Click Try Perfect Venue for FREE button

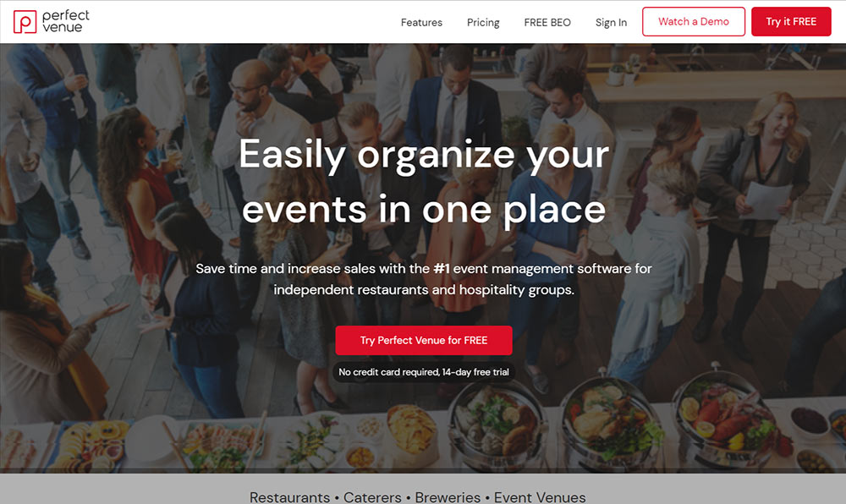click(x=424, y=340)
